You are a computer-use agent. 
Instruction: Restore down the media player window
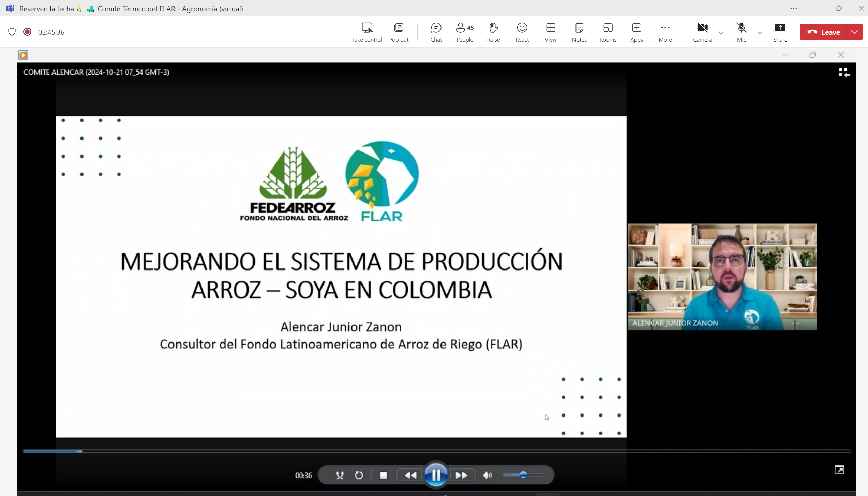pyautogui.click(x=813, y=55)
